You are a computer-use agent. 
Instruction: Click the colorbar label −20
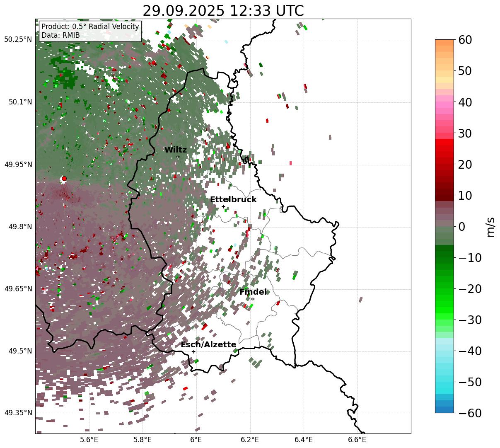click(x=470, y=288)
